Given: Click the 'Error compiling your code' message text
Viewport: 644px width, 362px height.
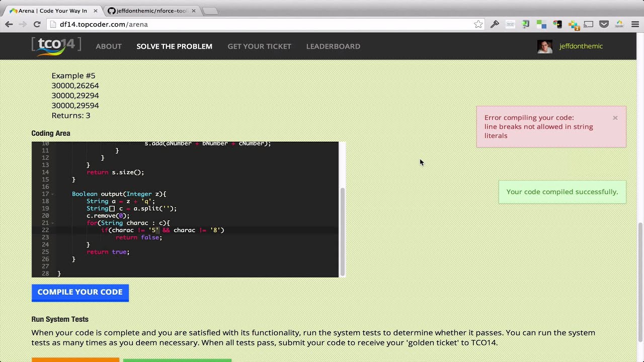Looking at the screenshot, I should (538, 127).
